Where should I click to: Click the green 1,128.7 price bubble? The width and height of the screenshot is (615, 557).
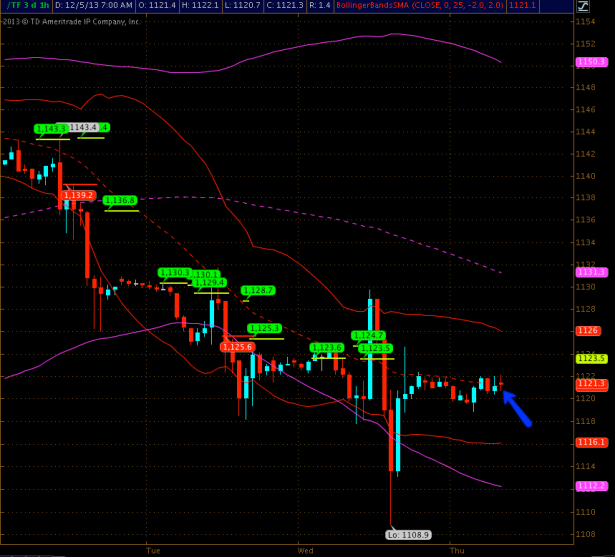coord(258,290)
